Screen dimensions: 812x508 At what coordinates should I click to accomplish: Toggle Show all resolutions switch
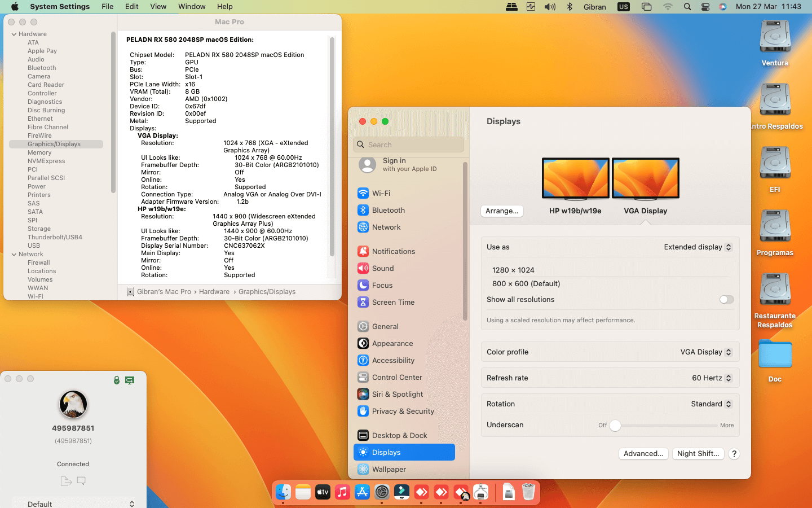pos(726,300)
